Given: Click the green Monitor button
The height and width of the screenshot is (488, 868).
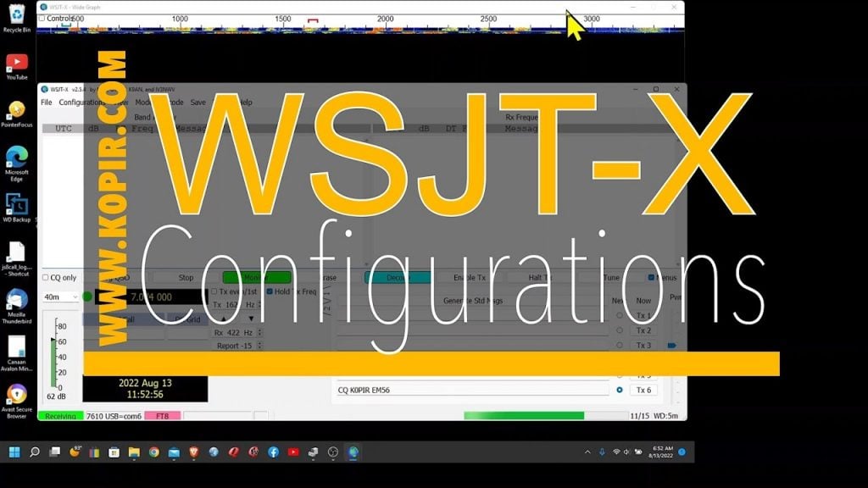Looking at the screenshot, I should (x=257, y=278).
